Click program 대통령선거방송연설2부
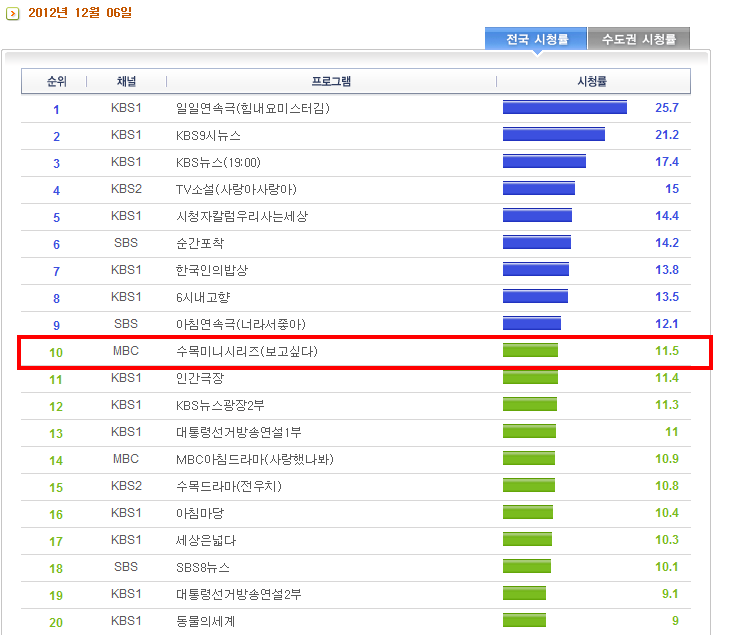Screen dimensions: 729x635 coord(239,594)
